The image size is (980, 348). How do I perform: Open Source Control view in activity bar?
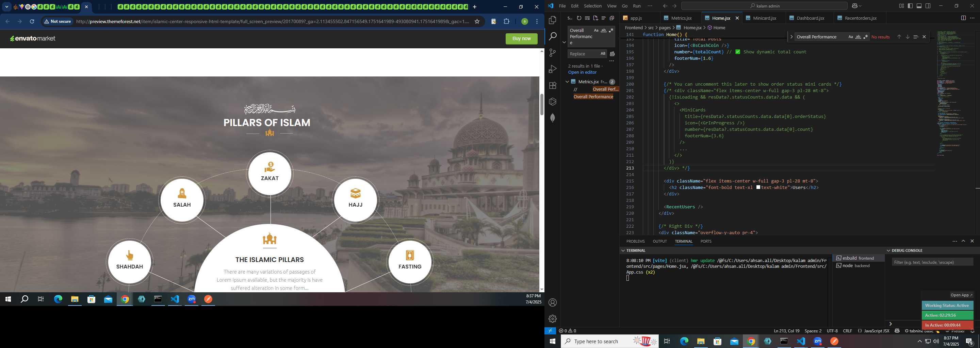(552, 53)
